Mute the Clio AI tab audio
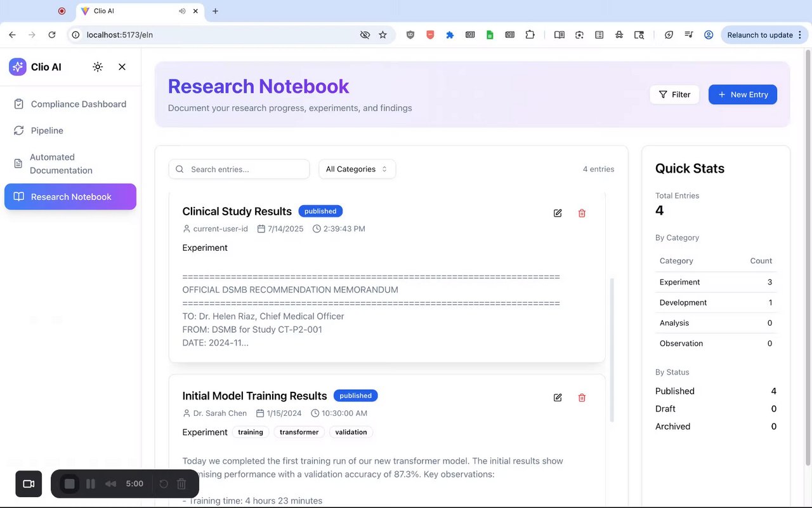The height and width of the screenshot is (508, 812). (182, 11)
